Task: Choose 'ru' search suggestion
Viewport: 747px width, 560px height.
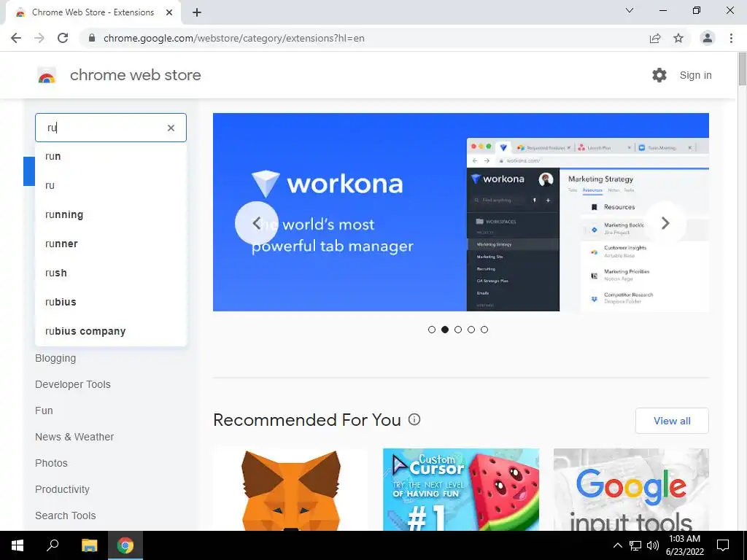Action: pos(111,186)
